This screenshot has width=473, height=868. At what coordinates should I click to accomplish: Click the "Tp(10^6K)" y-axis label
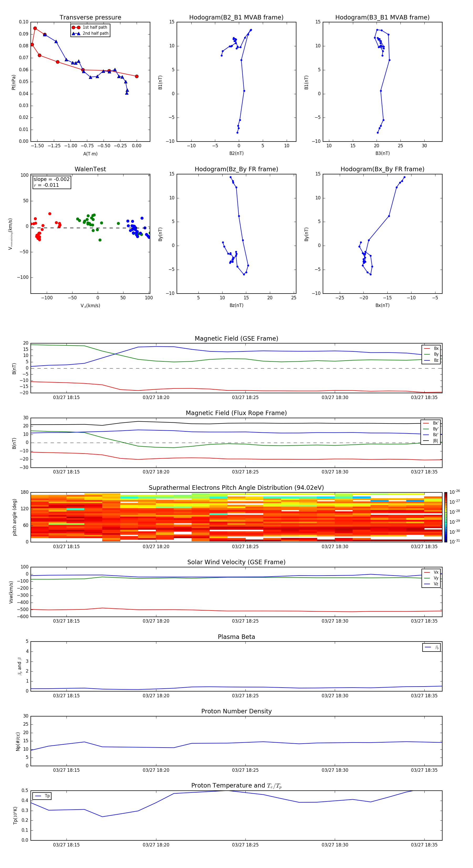[15, 815]
